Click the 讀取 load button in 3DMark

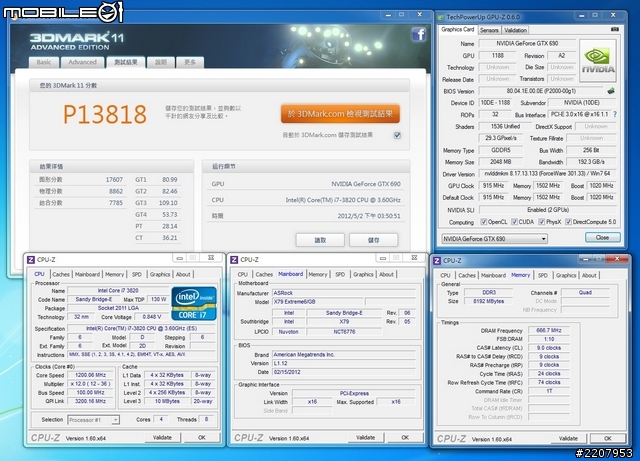(320, 240)
